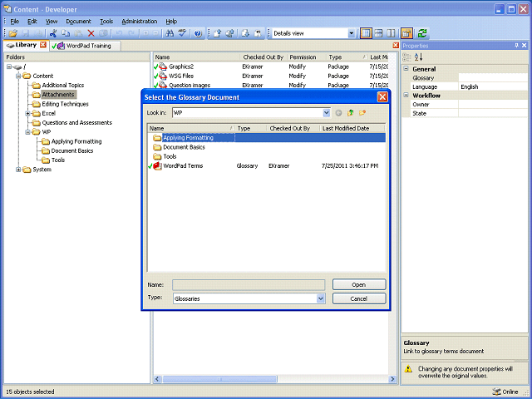Sort dialog list by Checked Out By
532x399 pixels.
click(293, 128)
